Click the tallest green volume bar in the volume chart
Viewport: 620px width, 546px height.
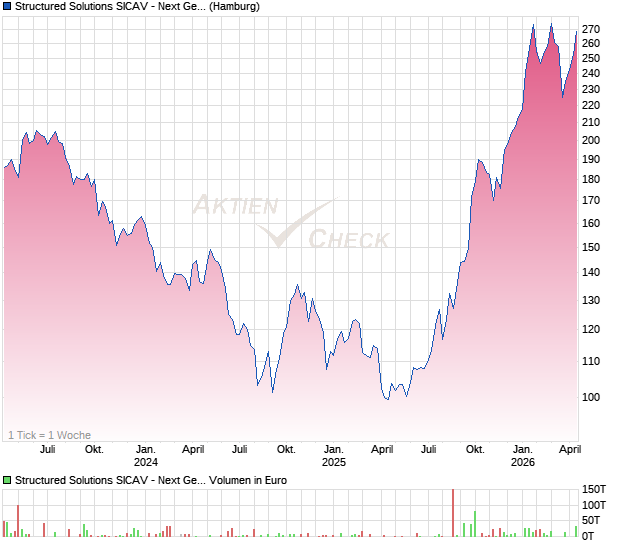point(475,524)
